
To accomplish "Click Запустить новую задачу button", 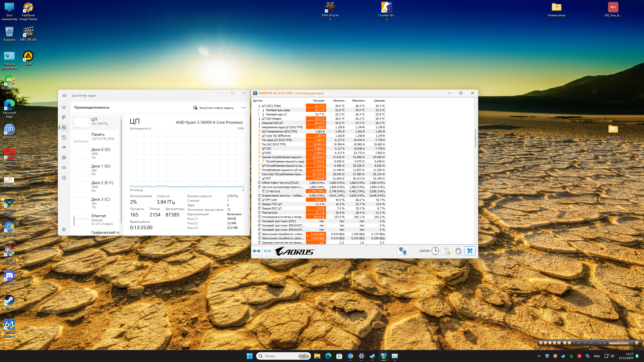I will pyautogui.click(x=213, y=108).
